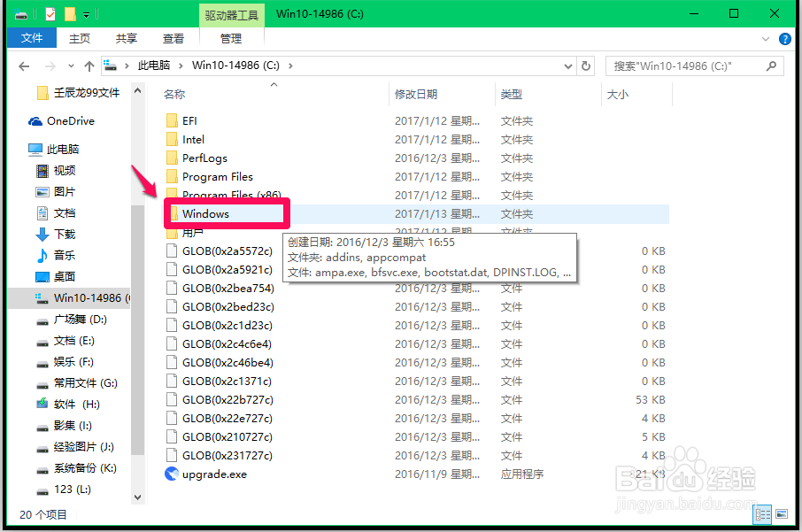
Task: Expand the quick access toolbar customize dropdown
Action: pyautogui.click(x=86, y=13)
